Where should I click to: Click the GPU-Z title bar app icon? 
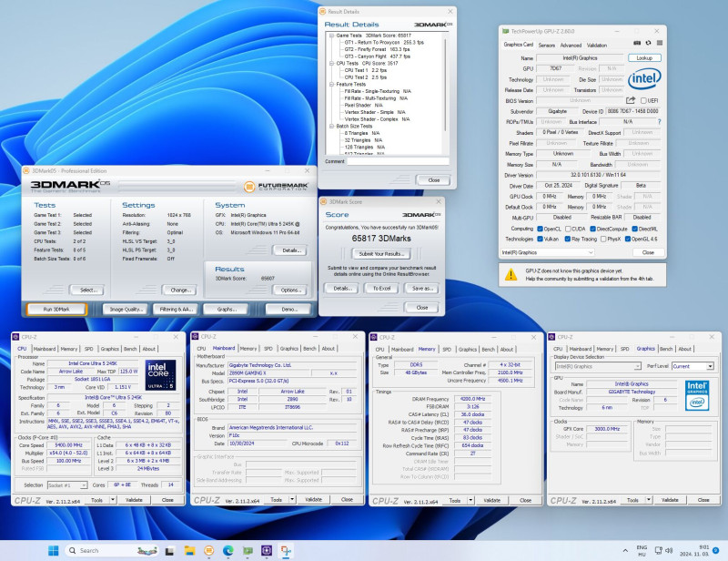click(x=505, y=31)
